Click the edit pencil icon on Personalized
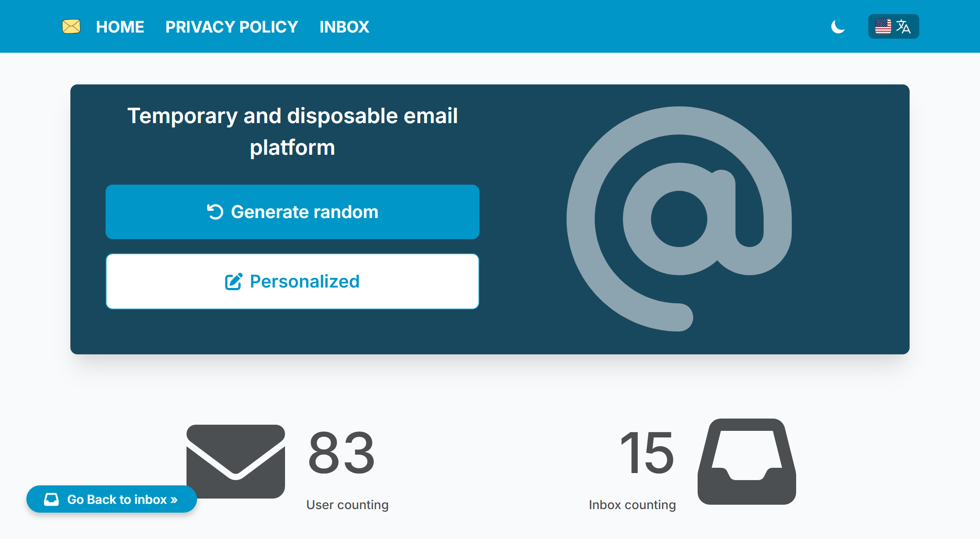Image resolution: width=980 pixels, height=539 pixels. [x=234, y=281]
